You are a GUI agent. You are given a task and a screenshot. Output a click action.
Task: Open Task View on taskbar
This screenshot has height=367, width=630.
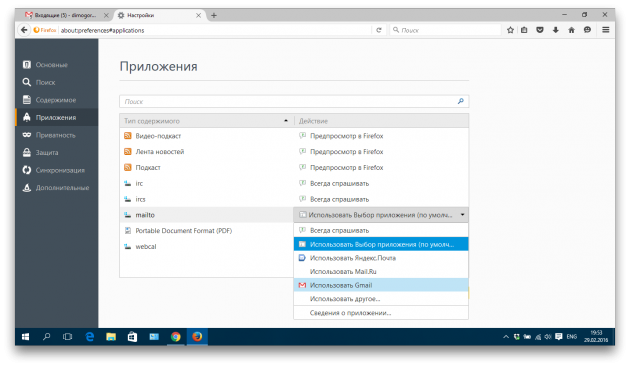tap(68, 337)
